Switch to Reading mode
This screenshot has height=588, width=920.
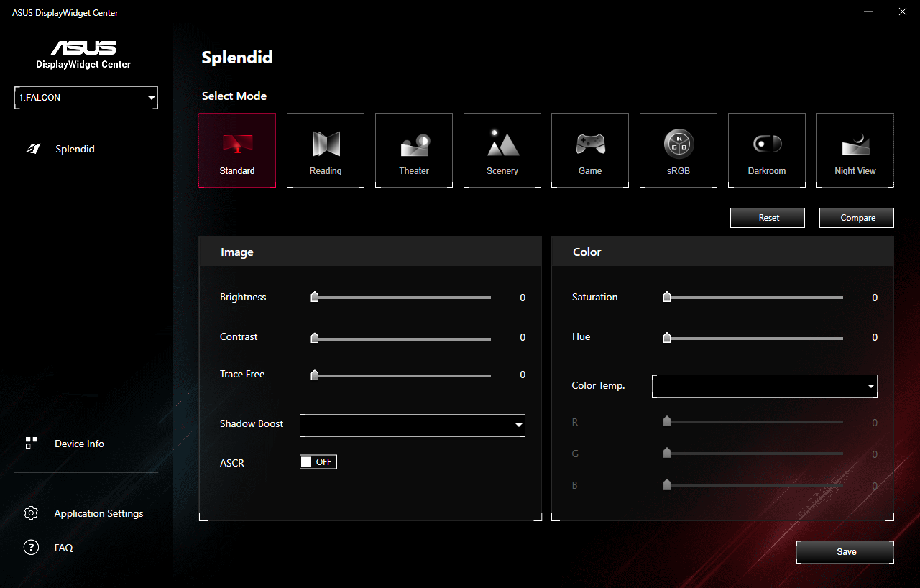point(325,150)
